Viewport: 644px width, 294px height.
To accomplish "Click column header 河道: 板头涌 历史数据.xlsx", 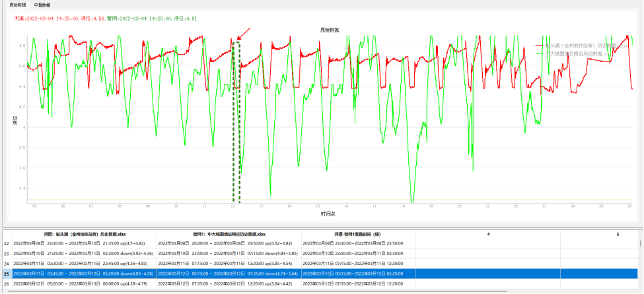I will pos(85,234).
